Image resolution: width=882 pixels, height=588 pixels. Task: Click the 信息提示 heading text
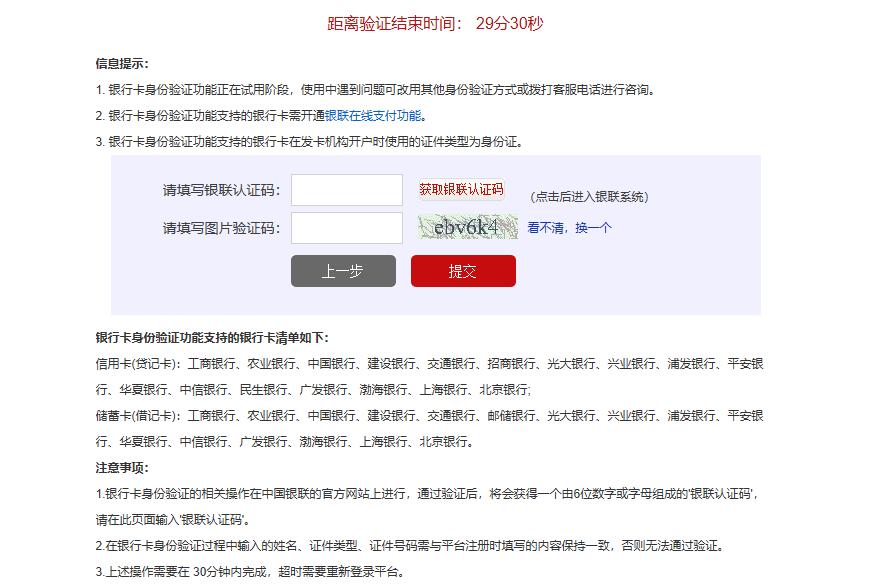[123, 62]
